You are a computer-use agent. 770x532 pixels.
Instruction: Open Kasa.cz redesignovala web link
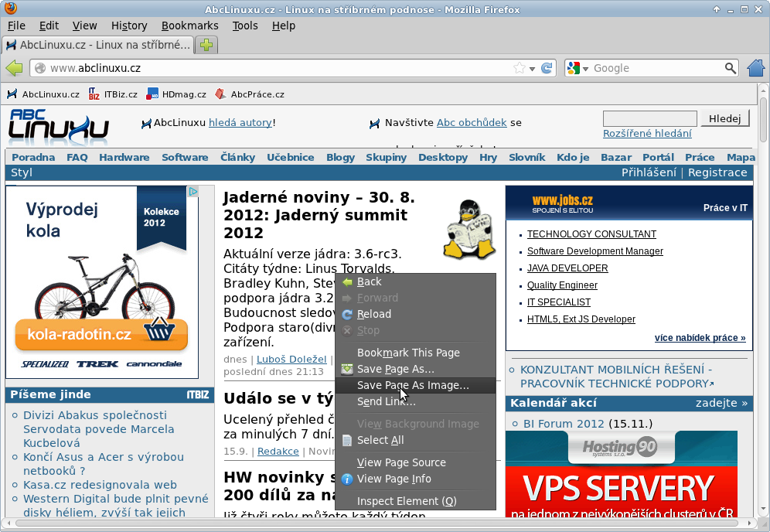click(100, 485)
